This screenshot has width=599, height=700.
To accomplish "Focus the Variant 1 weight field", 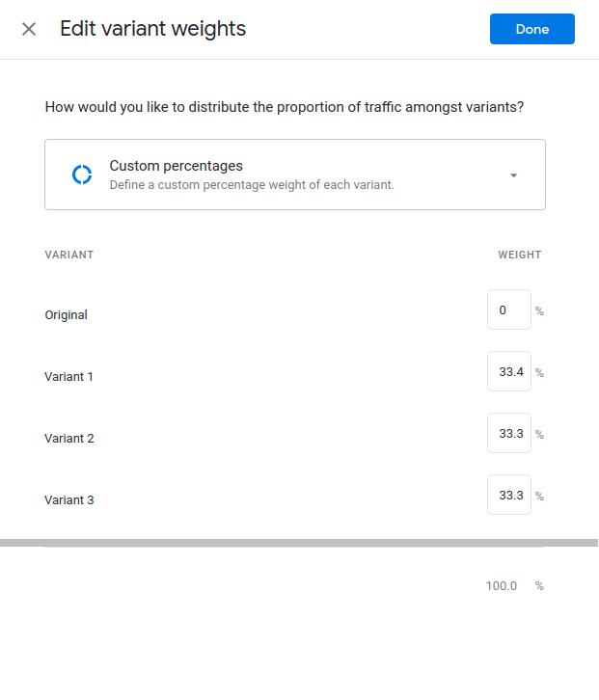I will pyautogui.click(x=508, y=372).
